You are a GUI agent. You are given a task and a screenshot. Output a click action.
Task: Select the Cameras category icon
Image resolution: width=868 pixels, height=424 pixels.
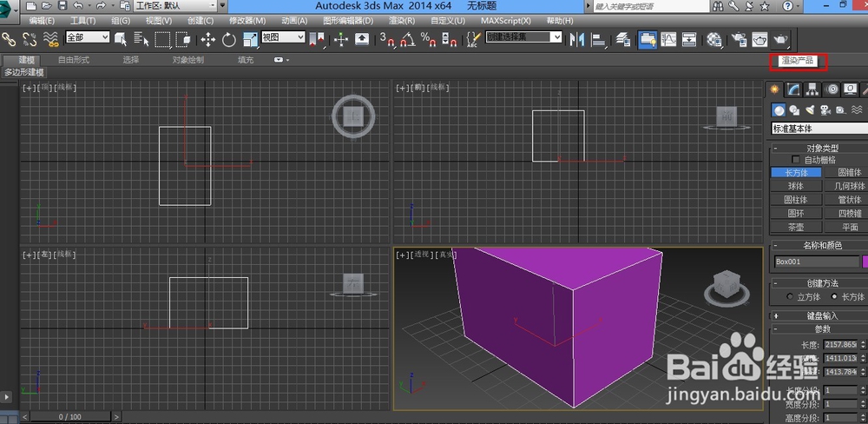[x=825, y=109]
